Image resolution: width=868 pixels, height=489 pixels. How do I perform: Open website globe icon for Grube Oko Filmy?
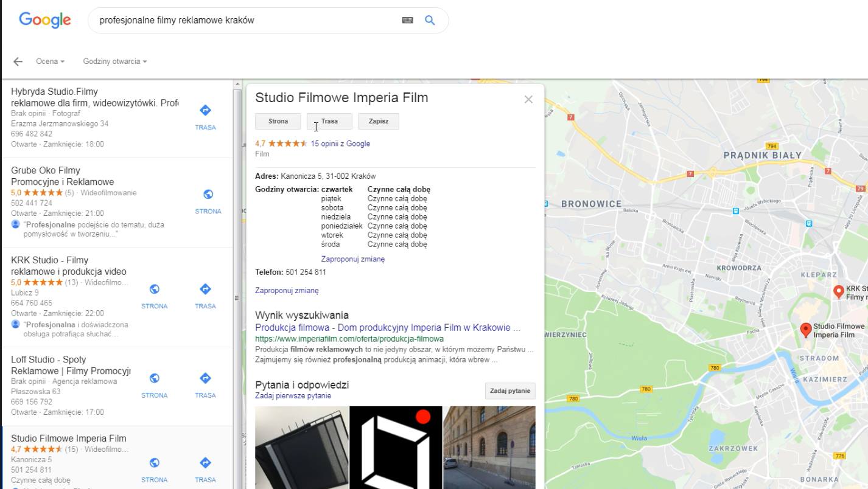(208, 194)
